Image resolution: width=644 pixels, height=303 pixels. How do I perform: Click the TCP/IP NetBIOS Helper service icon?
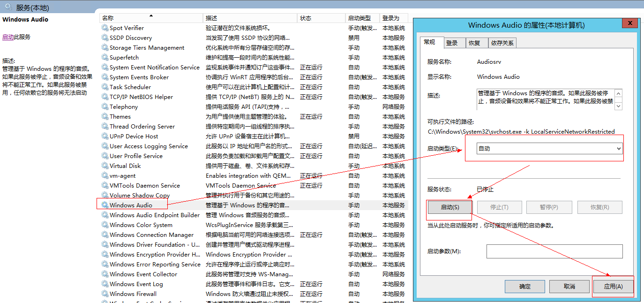coord(105,97)
